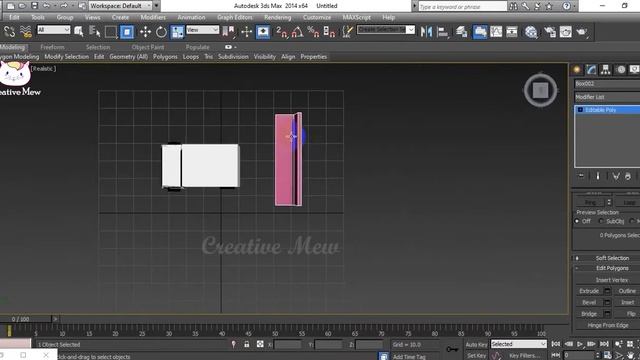Viewport: 640px width, 360px height.
Task: Click Play Animation button
Action: [580, 344]
